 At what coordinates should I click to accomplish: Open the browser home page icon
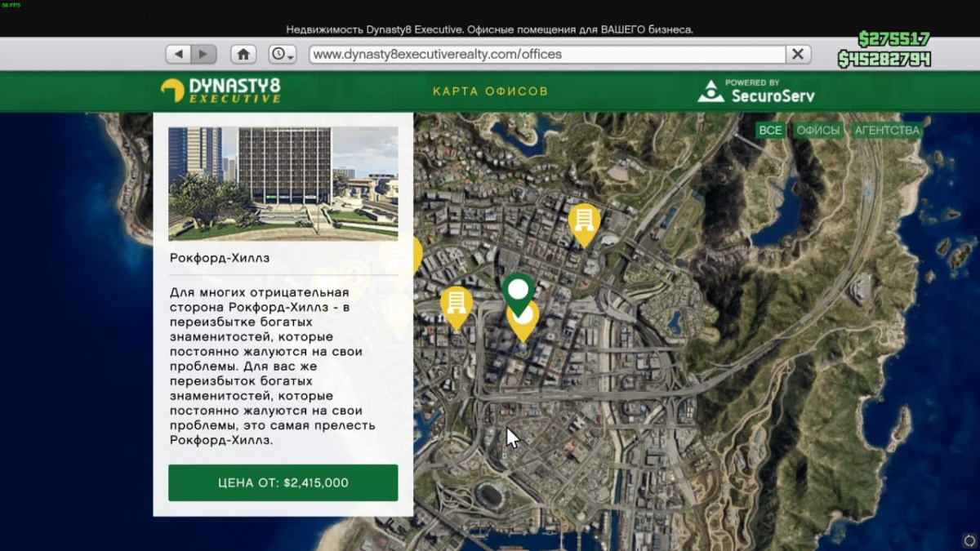(243, 54)
